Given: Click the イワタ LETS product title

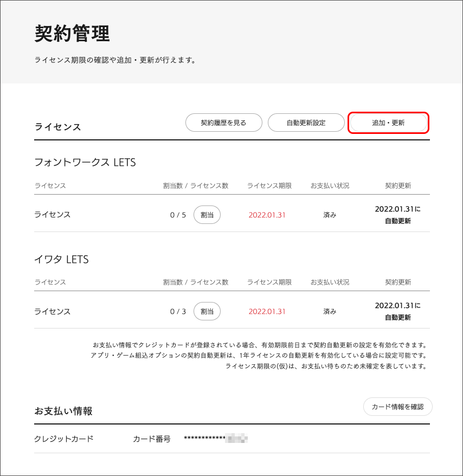Looking at the screenshot, I should [x=61, y=260].
